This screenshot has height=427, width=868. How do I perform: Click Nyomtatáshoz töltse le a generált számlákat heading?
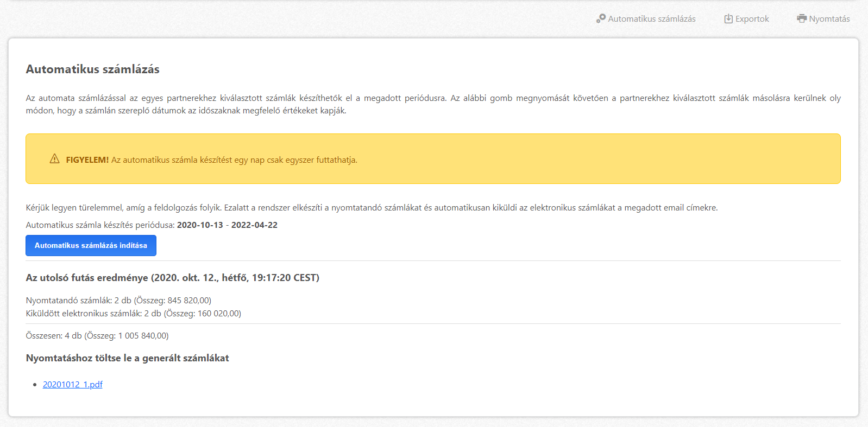tap(128, 358)
